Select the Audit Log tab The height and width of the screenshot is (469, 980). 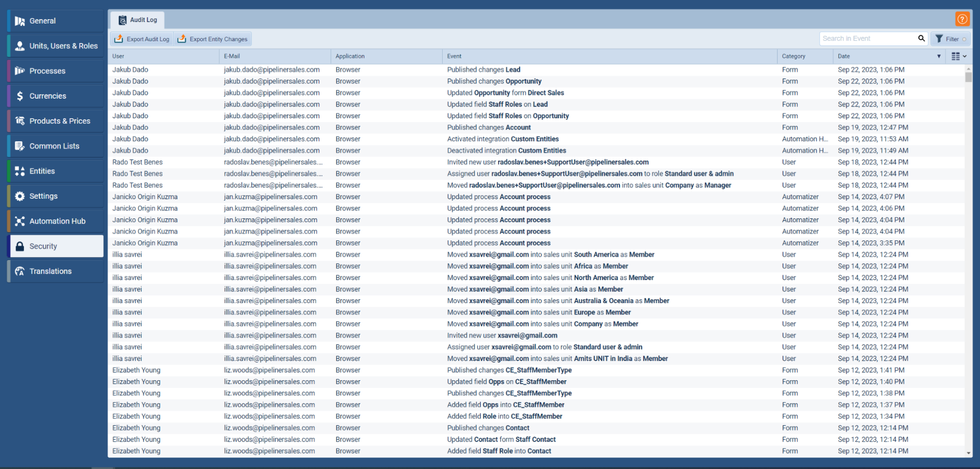point(138,20)
